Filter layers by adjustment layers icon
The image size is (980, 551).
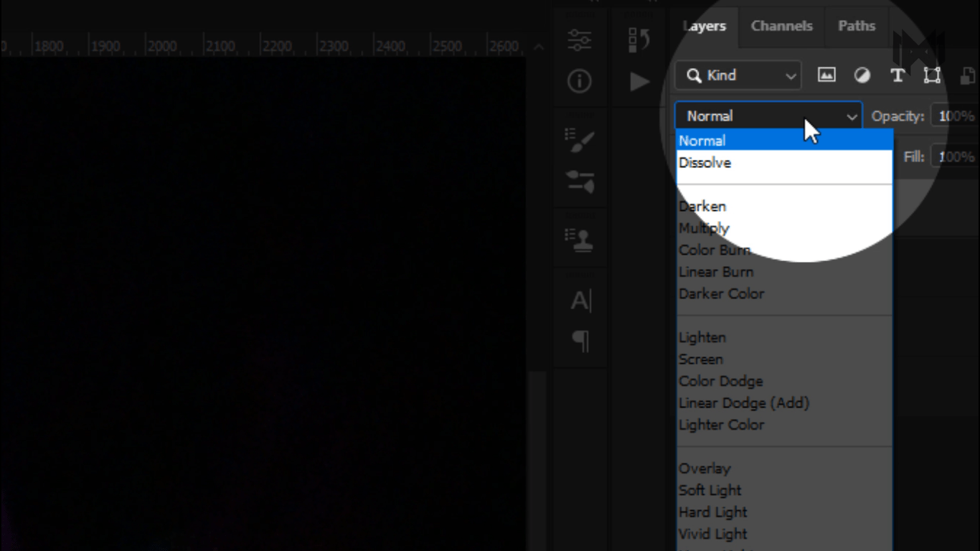point(862,75)
